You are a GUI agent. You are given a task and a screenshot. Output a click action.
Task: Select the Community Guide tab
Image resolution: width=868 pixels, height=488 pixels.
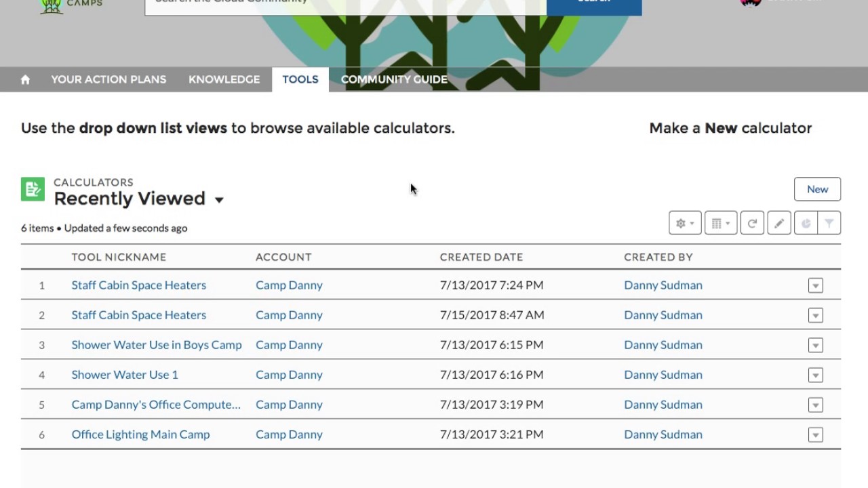[394, 79]
